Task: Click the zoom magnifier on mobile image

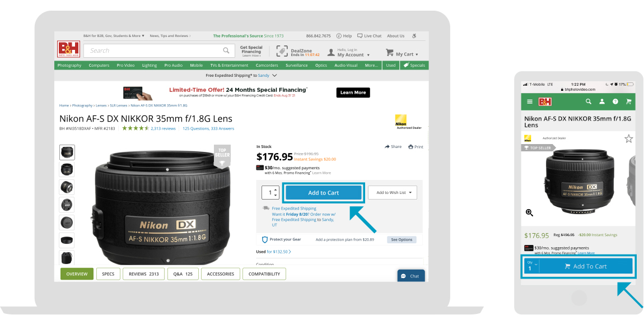Action: 529,212
